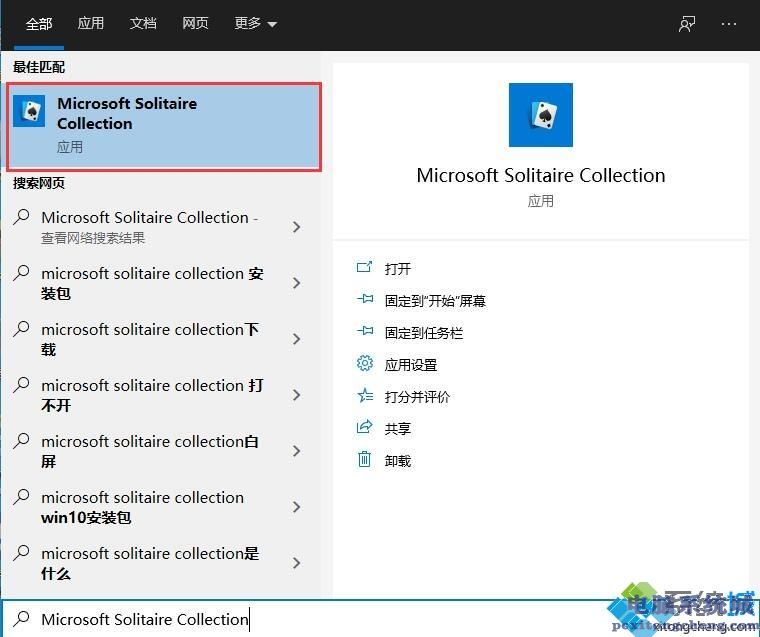Click the pin icon beside 固定到"开始"屏幕
Viewport: 760px width, 637px height.
[364, 299]
